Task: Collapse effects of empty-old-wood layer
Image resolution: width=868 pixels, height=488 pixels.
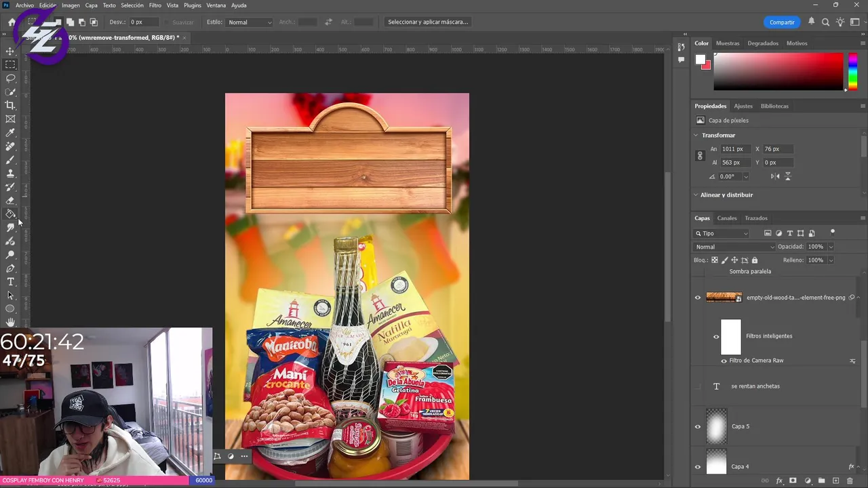Action: point(859,298)
